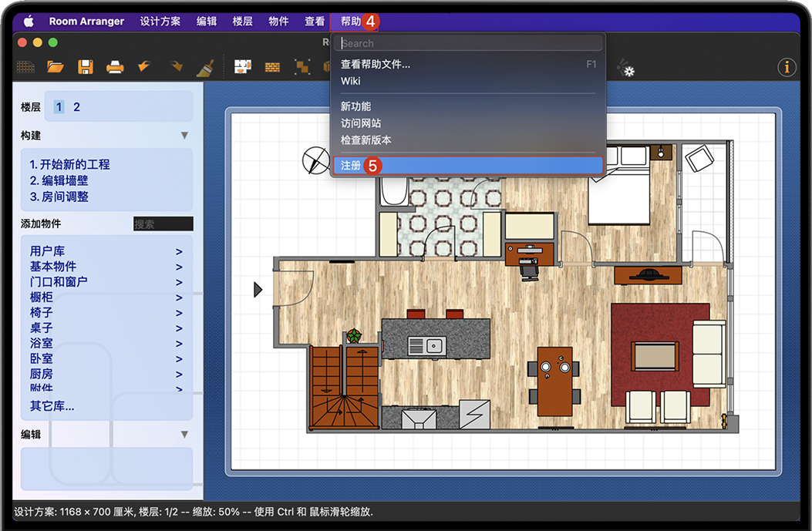Create a new project using the grid icon
The image size is (812, 531).
pos(25,67)
